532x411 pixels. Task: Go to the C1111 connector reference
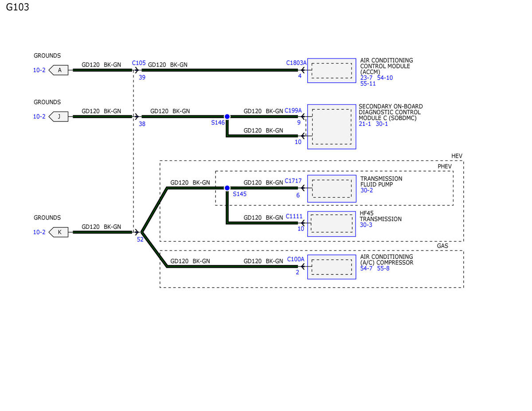(293, 216)
